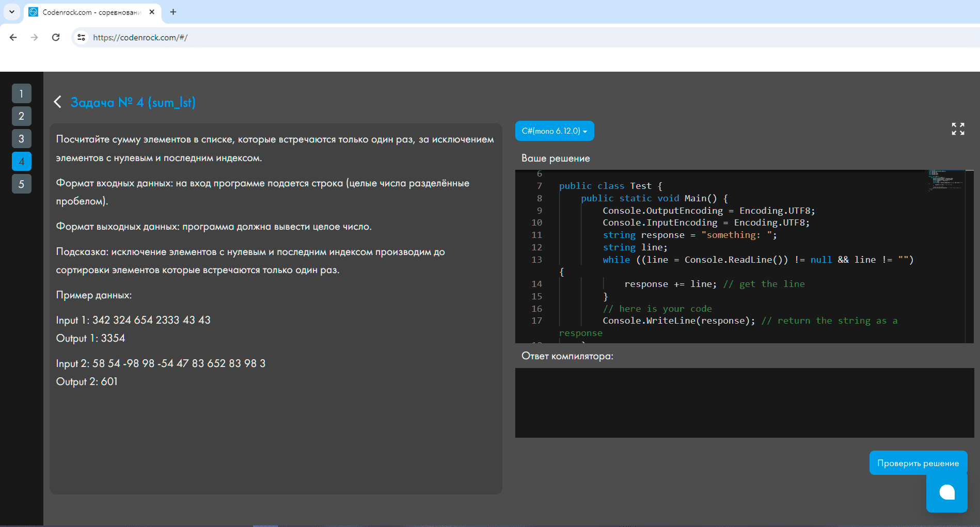
Task: Toggle fullscreen code editor icon
Action: 958,129
